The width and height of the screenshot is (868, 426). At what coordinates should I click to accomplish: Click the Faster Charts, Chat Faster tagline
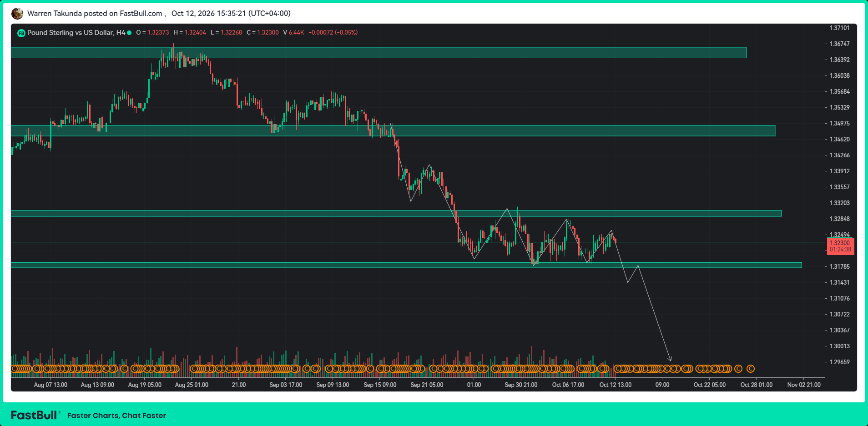click(x=116, y=416)
